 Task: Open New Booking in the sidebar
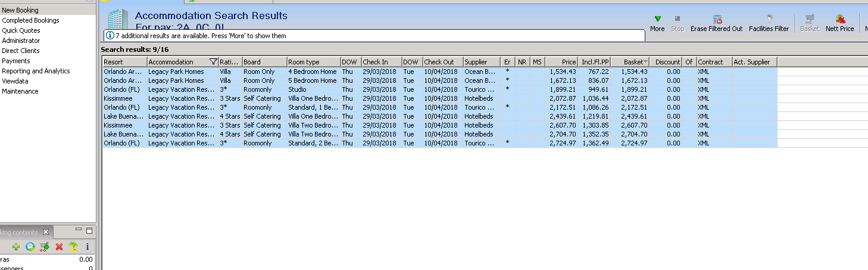(20, 10)
